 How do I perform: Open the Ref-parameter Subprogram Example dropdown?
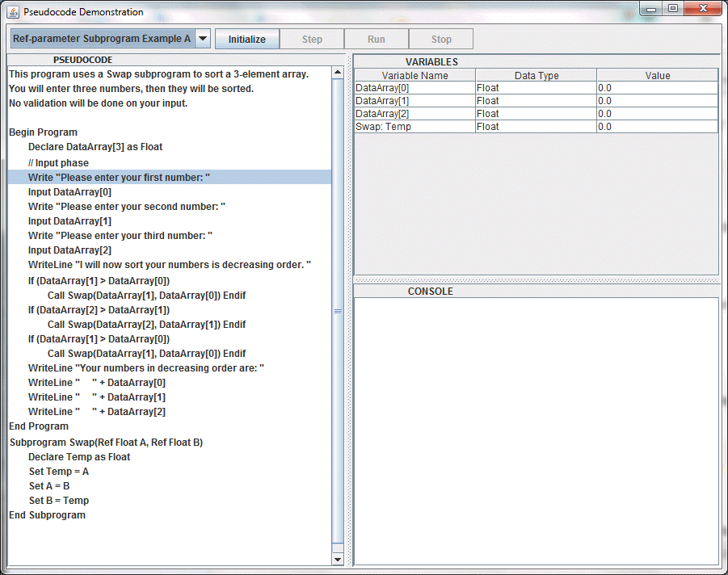[203, 39]
